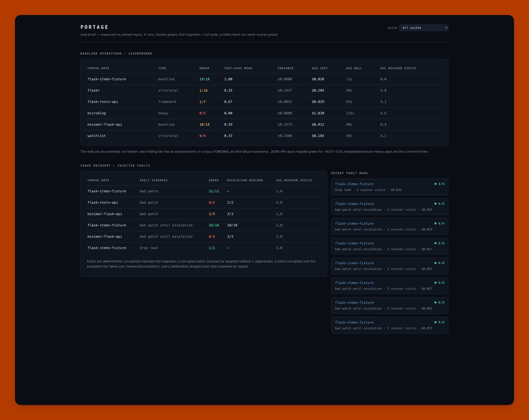The height and width of the screenshot is (420, 529).
Task: Open the all suites dropdown
Action: tap(423, 28)
